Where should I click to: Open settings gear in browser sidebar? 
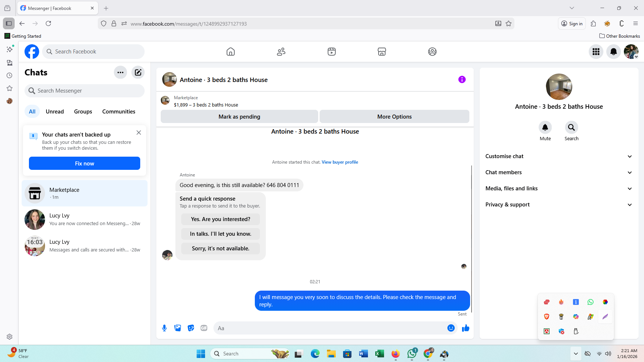tap(10, 337)
